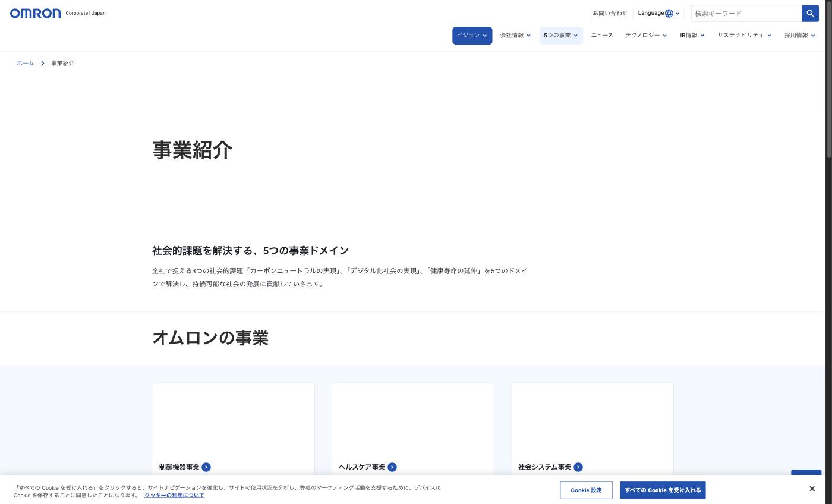This screenshot has width=832, height=504.
Task: Click the 検索キーワード search field
Action: coord(746,13)
